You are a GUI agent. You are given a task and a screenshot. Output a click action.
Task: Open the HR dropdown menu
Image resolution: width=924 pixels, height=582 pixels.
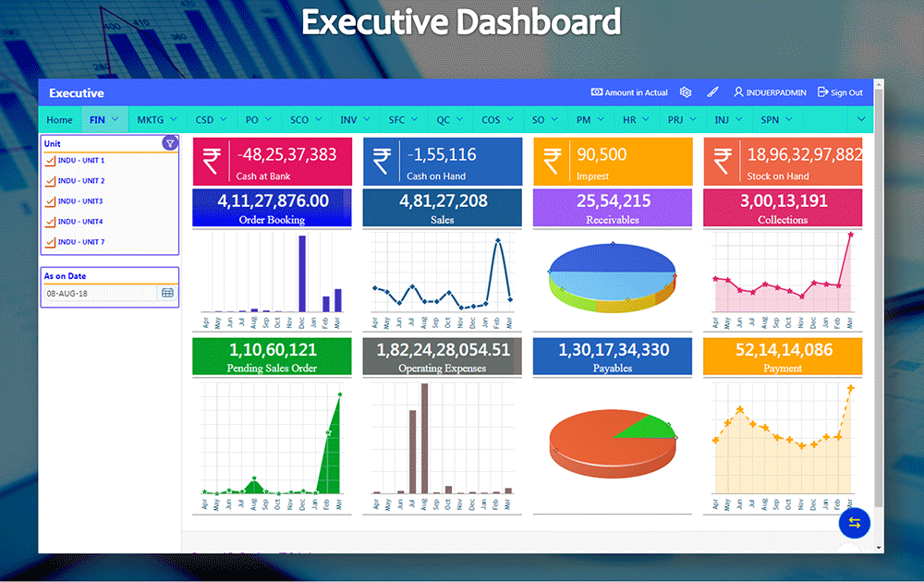636,120
